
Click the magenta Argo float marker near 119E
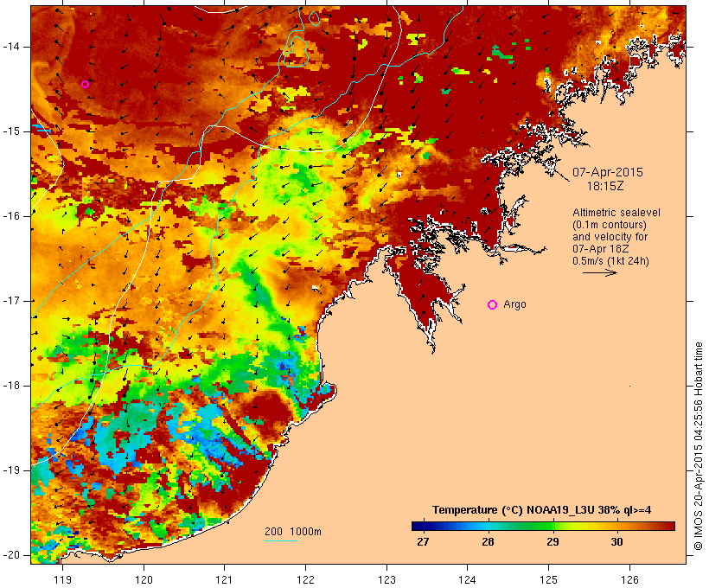click(x=85, y=84)
